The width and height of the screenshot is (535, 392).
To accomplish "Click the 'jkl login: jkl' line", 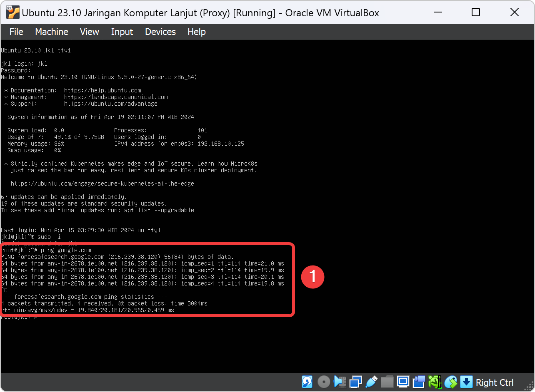I will coord(24,64).
